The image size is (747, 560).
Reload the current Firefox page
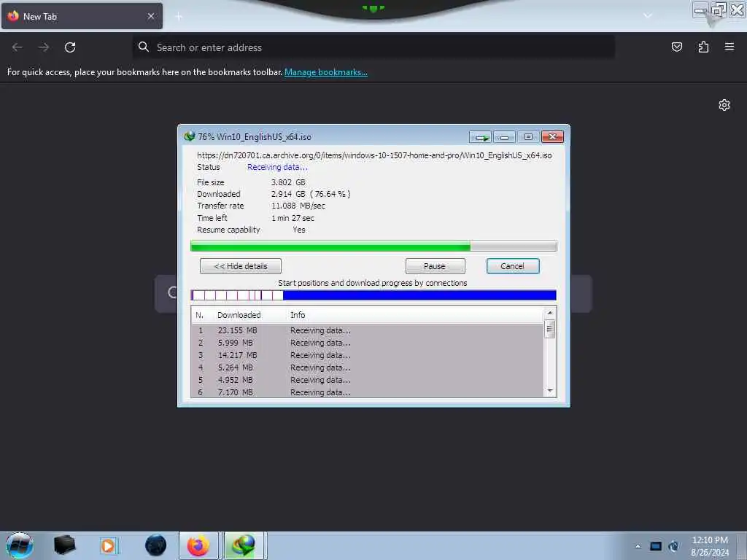[x=70, y=47]
